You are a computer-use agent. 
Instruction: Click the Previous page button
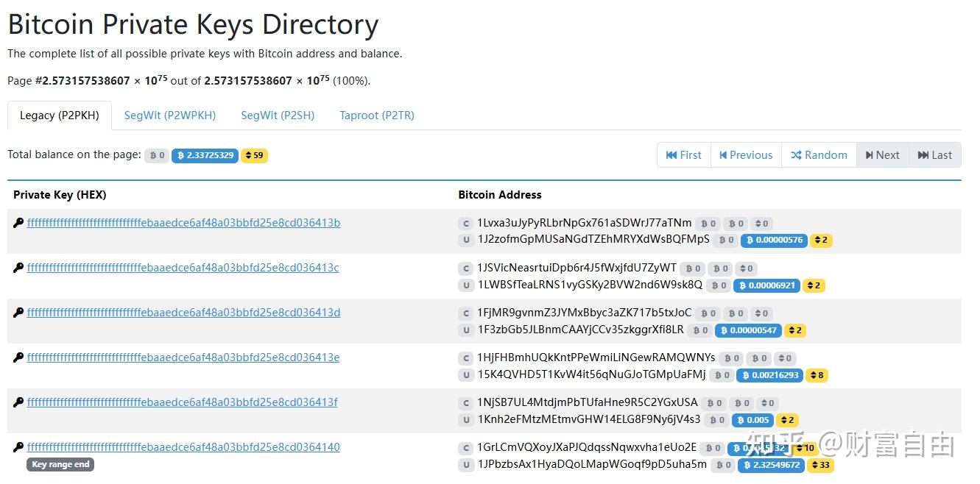point(746,155)
